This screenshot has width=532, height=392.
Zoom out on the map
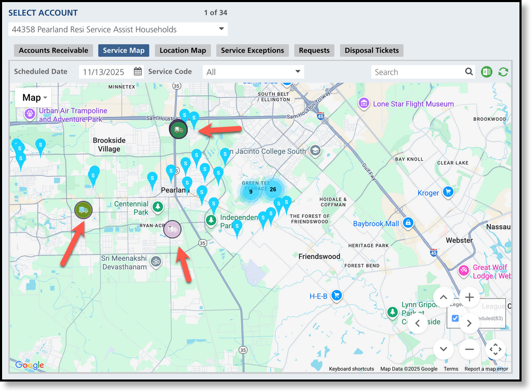coord(469,349)
